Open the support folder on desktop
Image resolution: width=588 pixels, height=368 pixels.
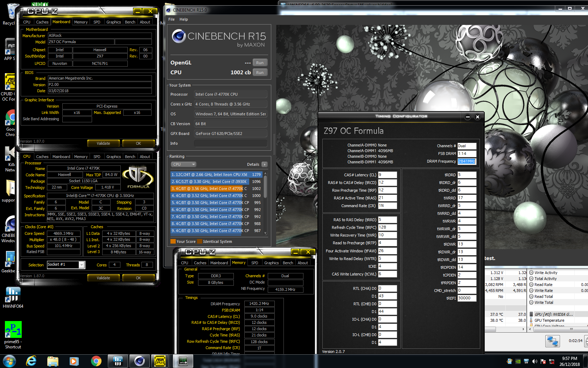click(9, 191)
